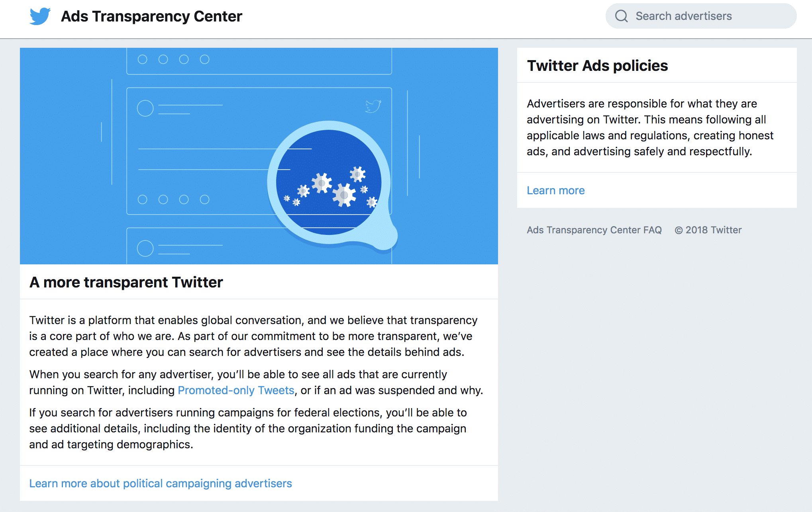Click the paragraph about federal elections campaigns
This screenshot has height=512, width=812.
(x=248, y=428)
